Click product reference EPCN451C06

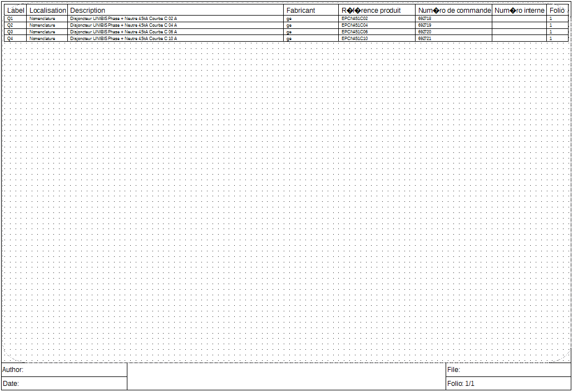[355, 32]
